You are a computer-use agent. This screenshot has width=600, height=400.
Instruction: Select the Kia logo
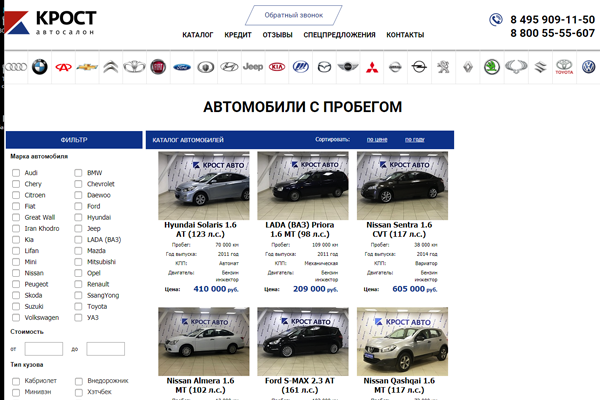click(x=277, y=67)
